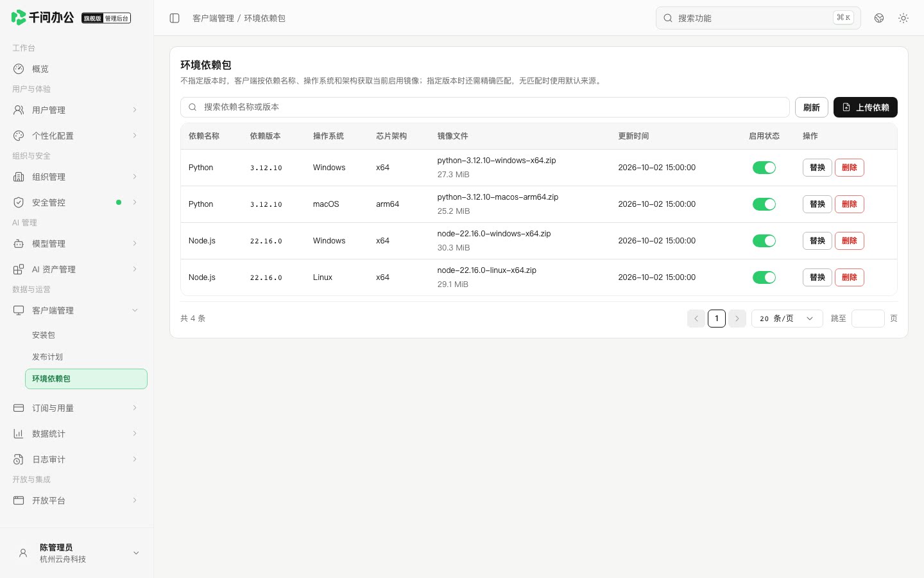Click the 刷新 button
Viewport: 924px width, 578px height.
tap(812, 107)
